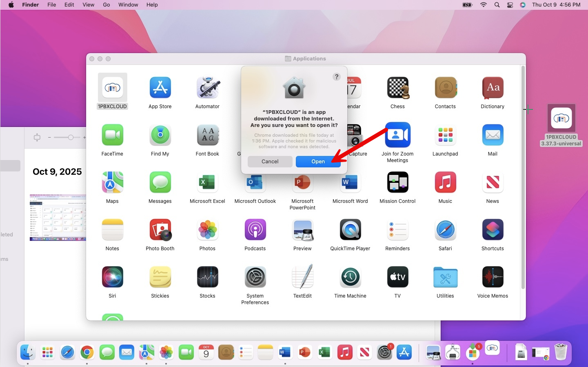Select the Utilities folder

click(x=445, y=277)
